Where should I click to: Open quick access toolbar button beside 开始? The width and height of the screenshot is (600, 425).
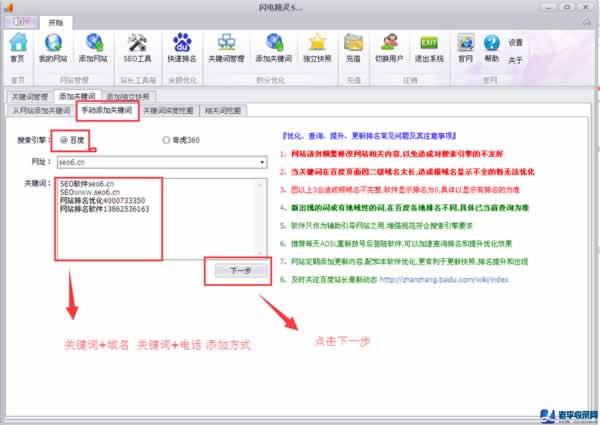click(x=21, y=22)
